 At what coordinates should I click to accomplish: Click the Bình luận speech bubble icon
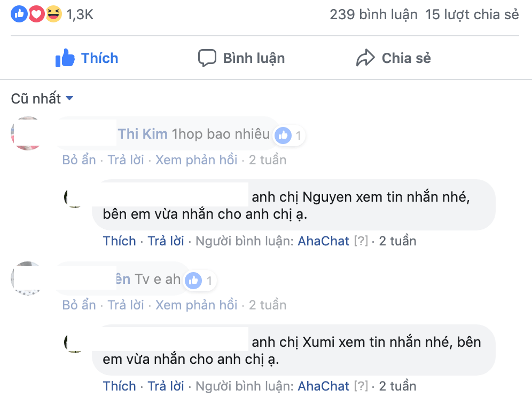point(207,58)
